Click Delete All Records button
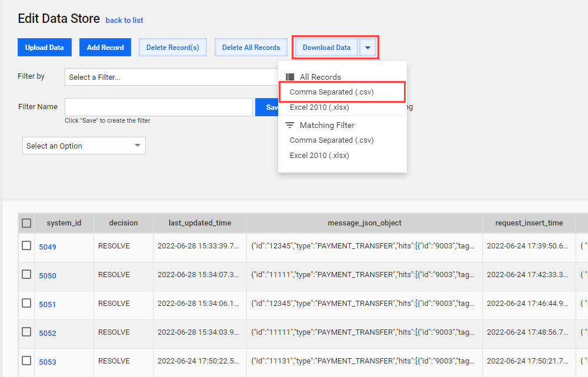This screenshot has height=377, width=588. coord(251,48)
